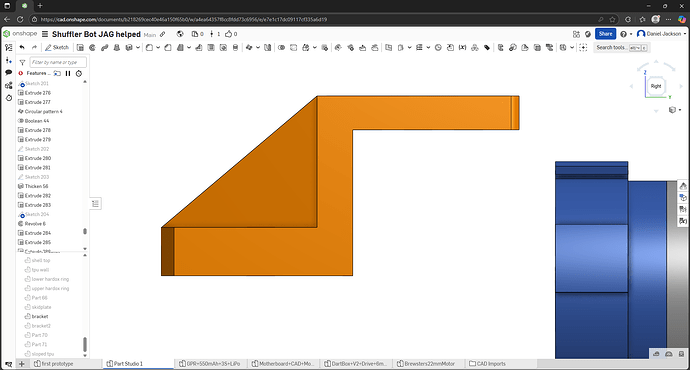690x370 pixels.
Task: Expand the fillet tool dropdown arrow
Action: [x=158, y=48]
